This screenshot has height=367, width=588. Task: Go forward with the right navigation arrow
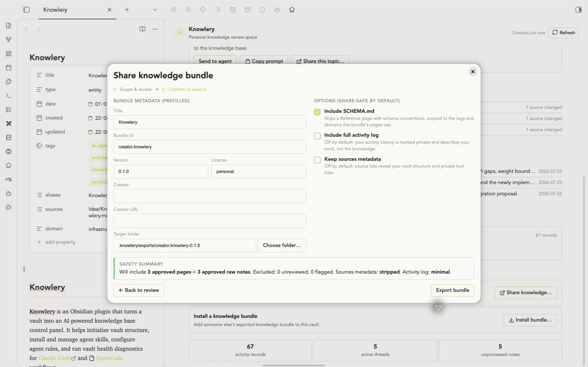(x=39, y=29)
